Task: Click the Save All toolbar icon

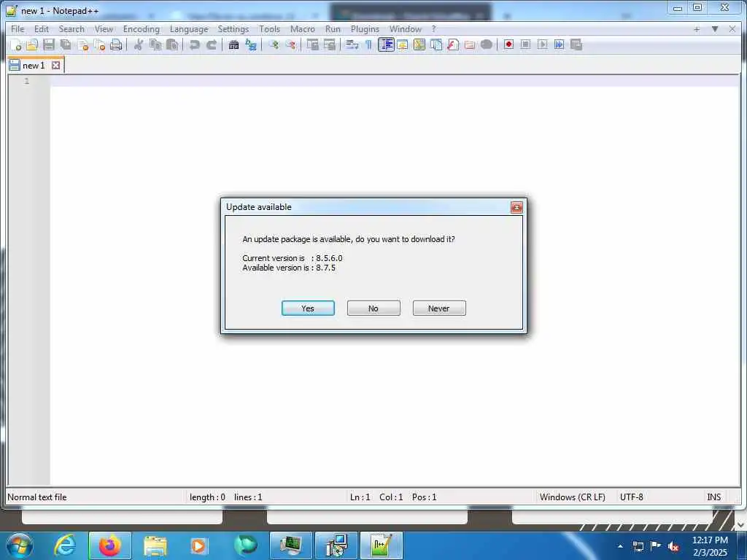Action: [x=66, y=44]
